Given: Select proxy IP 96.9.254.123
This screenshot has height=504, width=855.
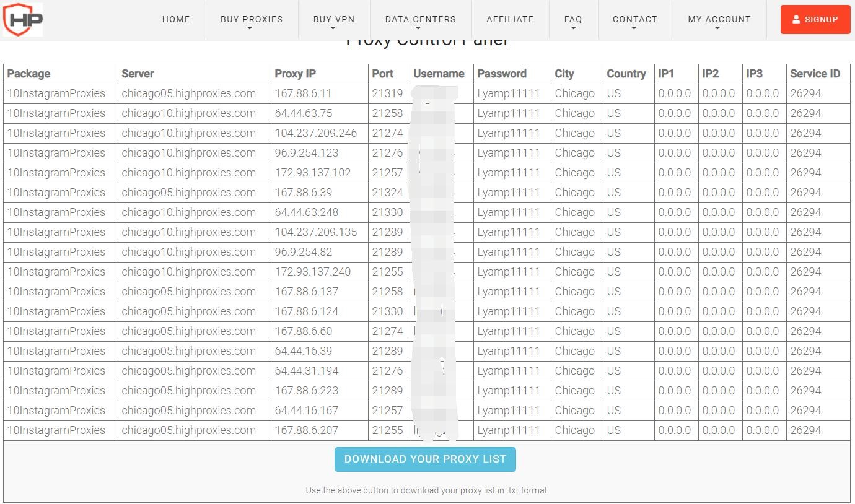Looking at the screenshot, I should [x=307, y=153].
